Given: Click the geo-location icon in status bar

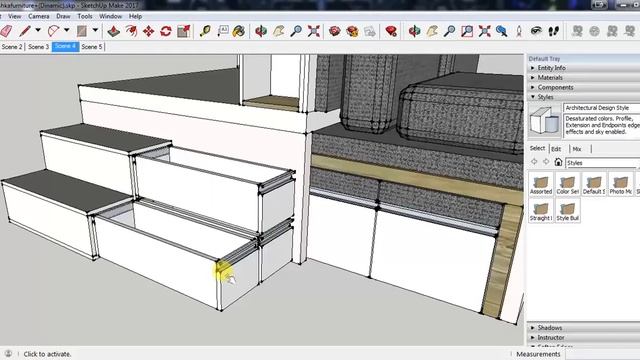Looking at the screenshot, I should coord(8,353).
